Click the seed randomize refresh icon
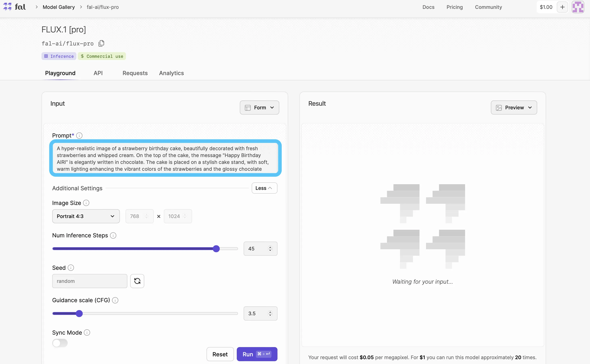The width and height of the screenshot is (590, 364). (x=137, y=281)
